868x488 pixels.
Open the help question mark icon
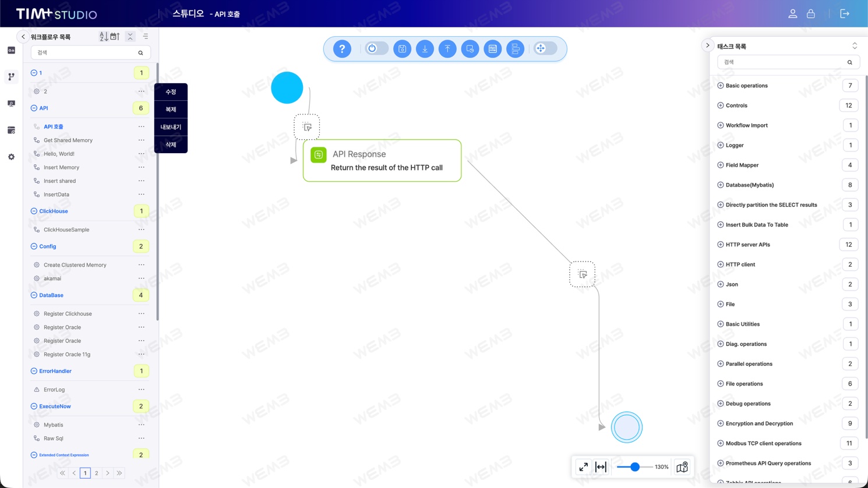[342, 49]
